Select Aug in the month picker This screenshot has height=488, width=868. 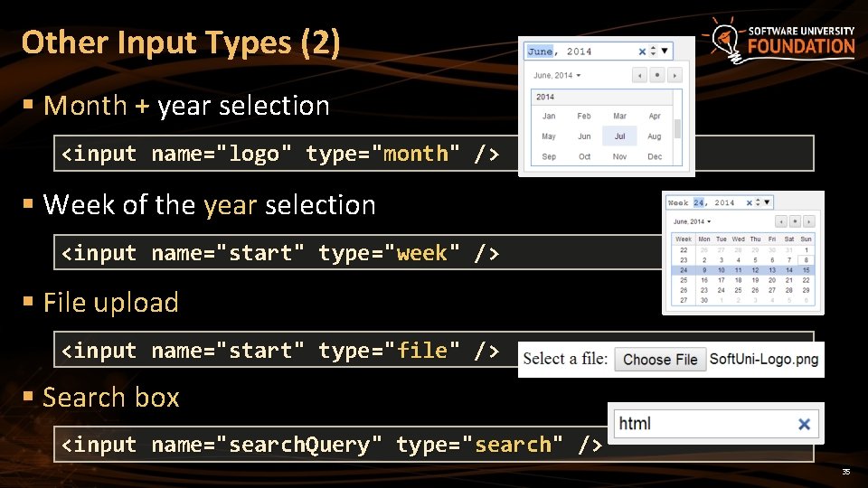pyautogui.click(x=655, y=136)
